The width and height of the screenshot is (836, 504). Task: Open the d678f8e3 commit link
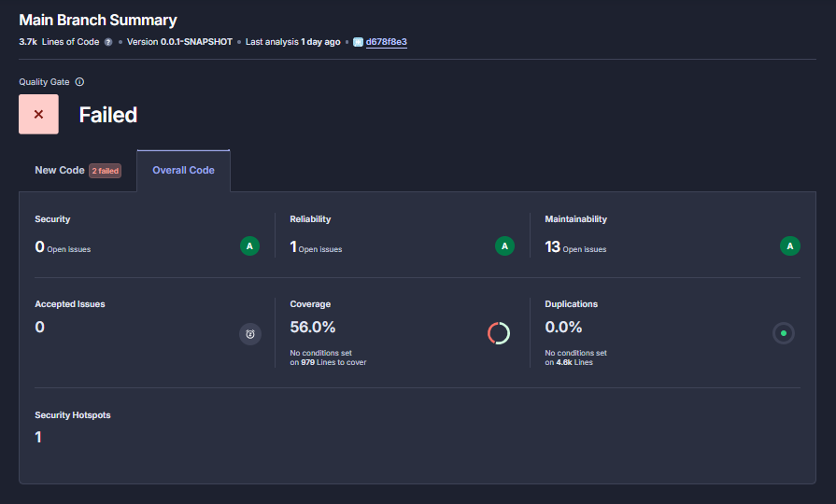coord(386,42)
